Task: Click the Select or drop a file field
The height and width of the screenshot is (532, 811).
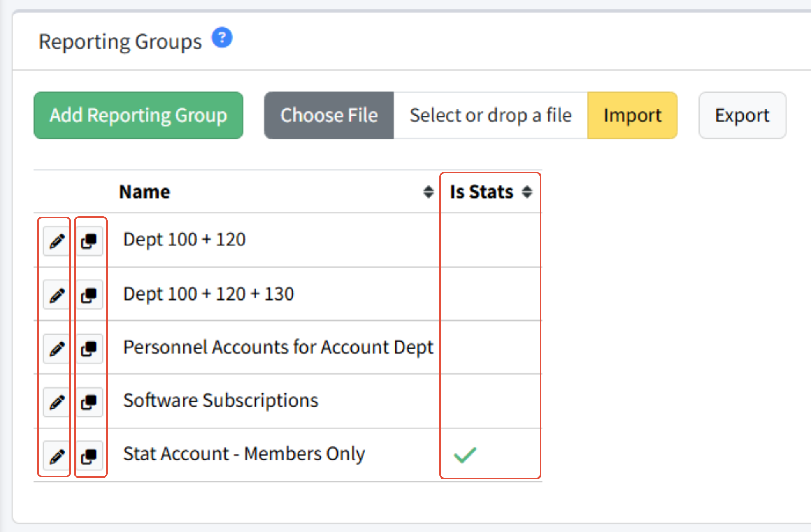Action: coord(490,116)
